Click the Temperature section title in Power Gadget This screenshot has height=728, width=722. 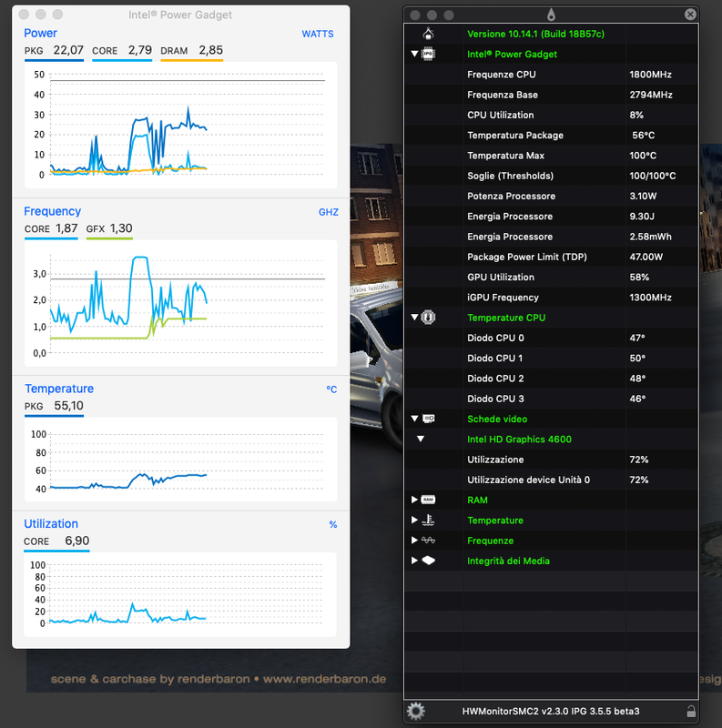click(59, 389)
